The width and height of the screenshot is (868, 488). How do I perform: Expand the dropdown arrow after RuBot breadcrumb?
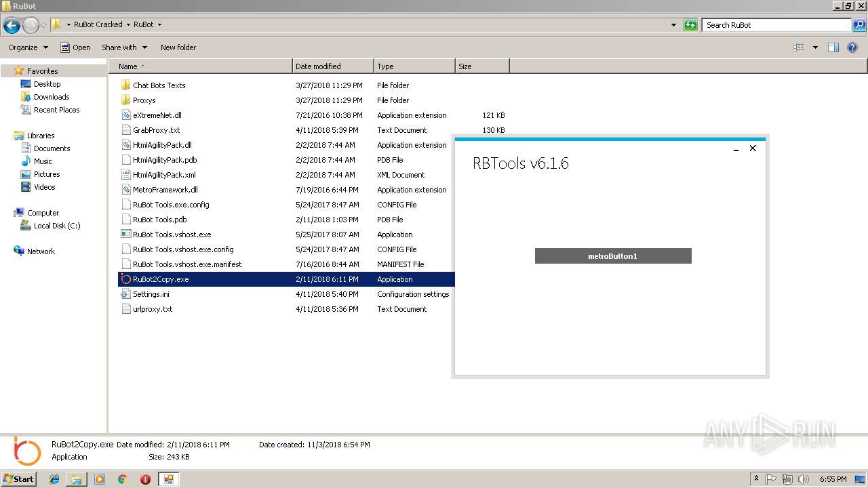tap(160, 24)
